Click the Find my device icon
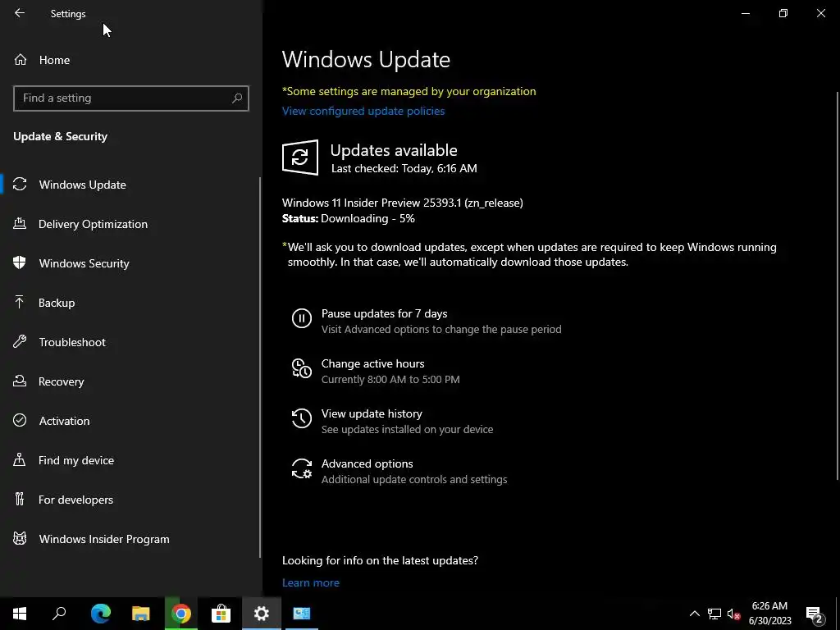840x630 pixels. pyautogui.click(x=20, y=460)
